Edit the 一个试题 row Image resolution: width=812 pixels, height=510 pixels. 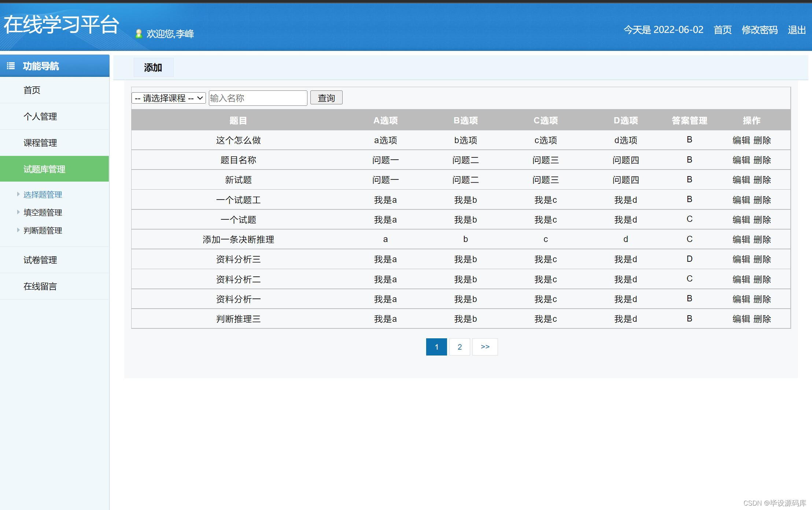point(741,220)
